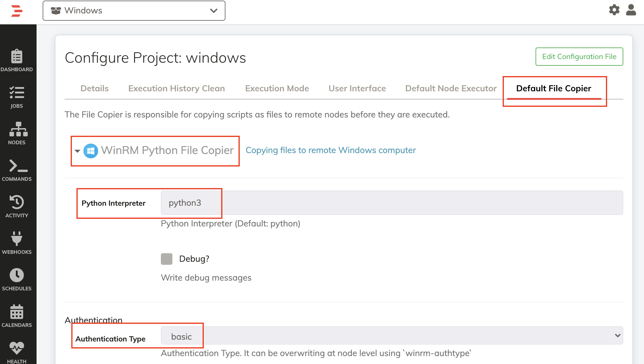Open Copying files to remote Windows computer link
This screenshot has height=364, width=644.
point(331,150)
